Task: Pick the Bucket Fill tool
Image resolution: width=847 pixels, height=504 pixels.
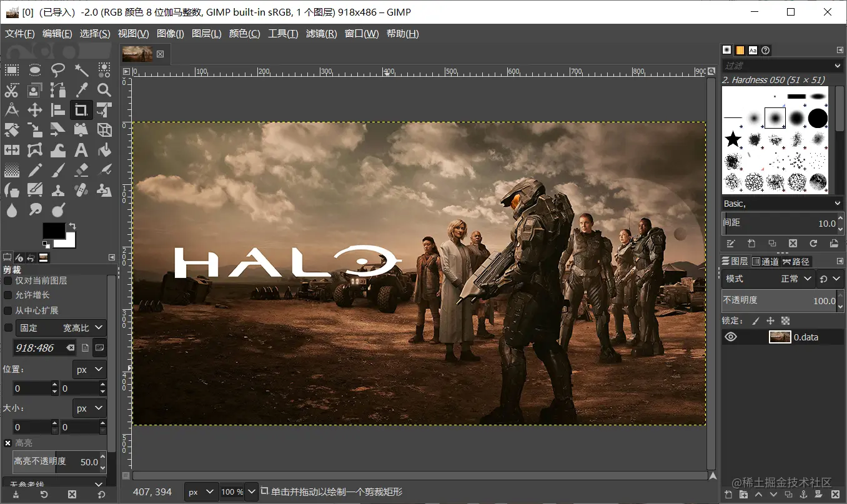Action: 104,151
